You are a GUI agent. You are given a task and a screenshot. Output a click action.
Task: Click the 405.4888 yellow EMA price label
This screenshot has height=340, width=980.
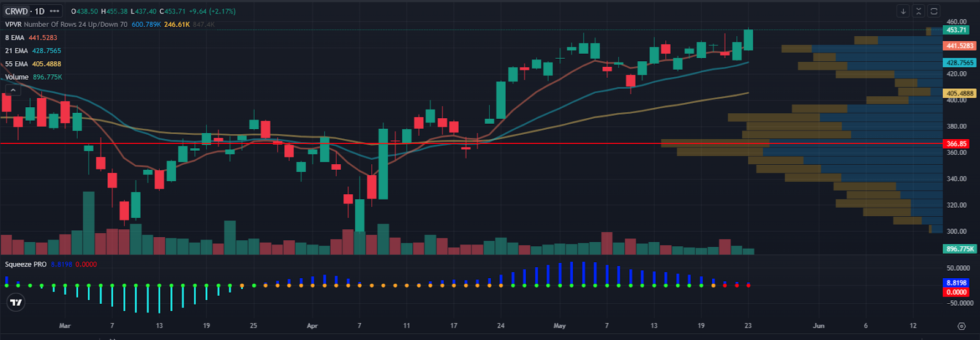click(x=959, y=94)
